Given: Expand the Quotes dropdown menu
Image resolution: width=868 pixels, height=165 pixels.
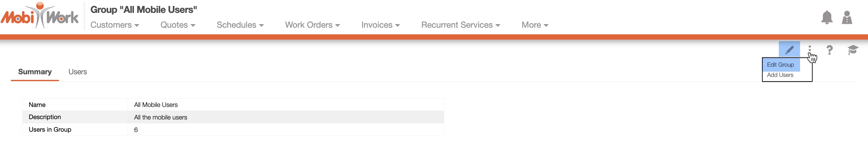Looking at the screenshot, I should (177, 25).
